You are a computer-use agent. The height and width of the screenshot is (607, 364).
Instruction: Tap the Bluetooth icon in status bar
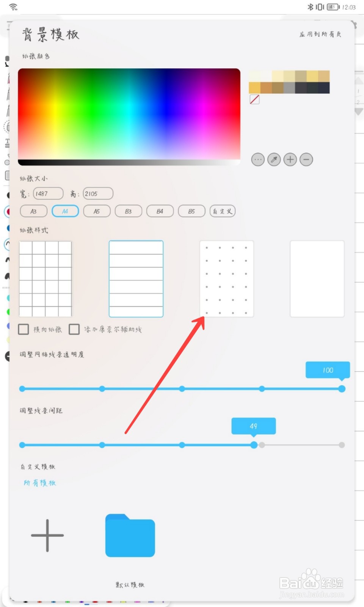coord(310,7)
